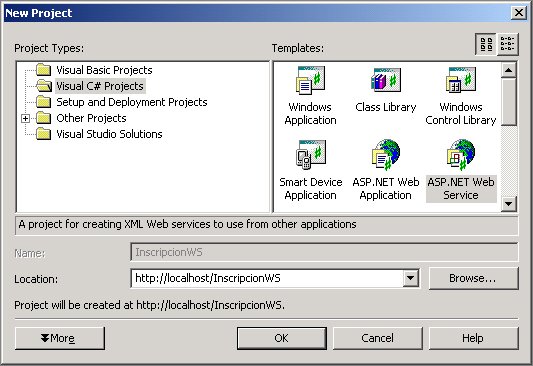This screenshot has width=533, height=366.
Task: Pick the Windows Control Library template icon
Action: 461,80
